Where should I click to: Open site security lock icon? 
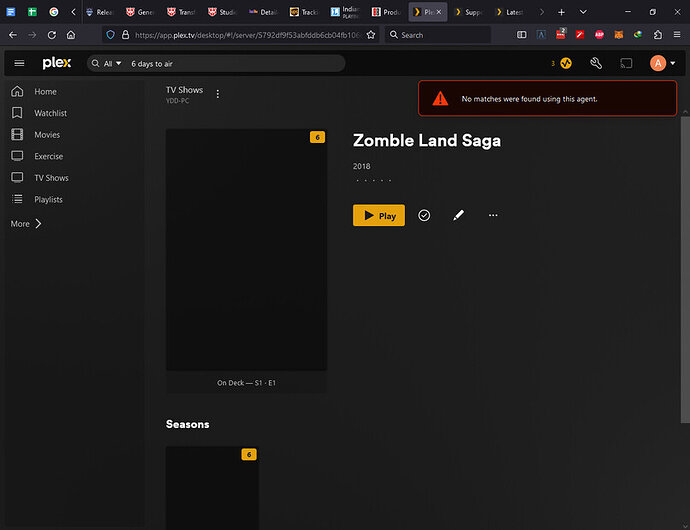coord(125,35)
